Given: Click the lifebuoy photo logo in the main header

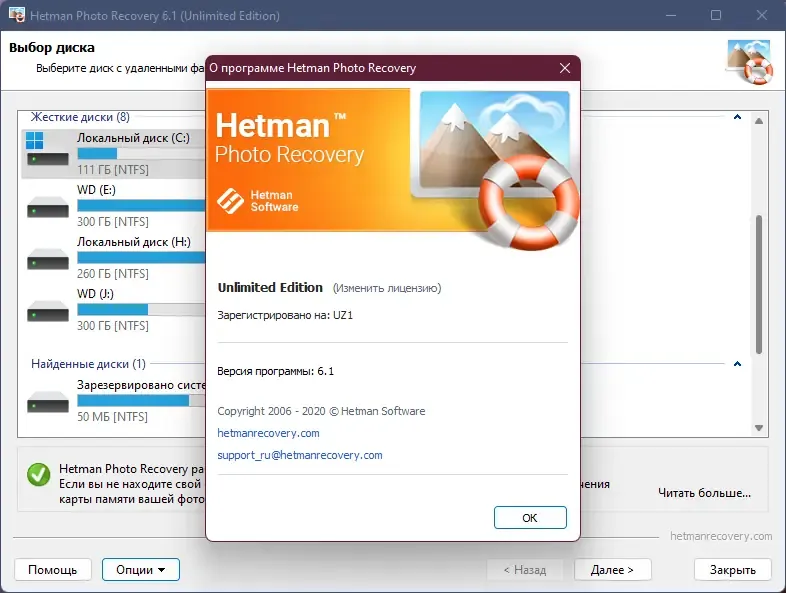Looking at the screenshot, I should coord(750,62).
